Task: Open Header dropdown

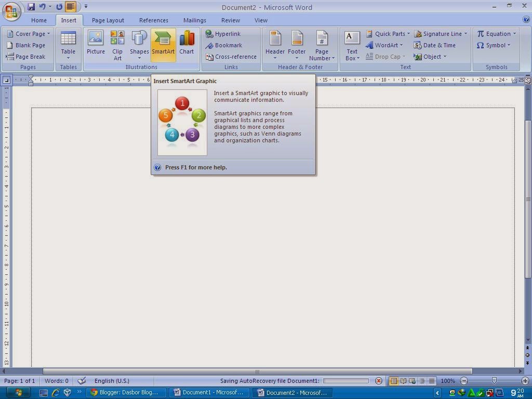Action: pos(275,45)
